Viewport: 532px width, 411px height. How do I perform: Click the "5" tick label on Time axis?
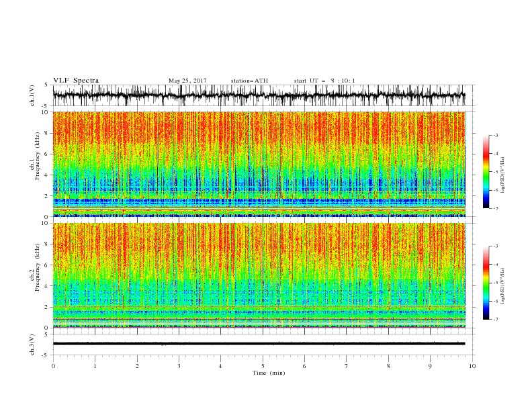[x=263, y=366]
